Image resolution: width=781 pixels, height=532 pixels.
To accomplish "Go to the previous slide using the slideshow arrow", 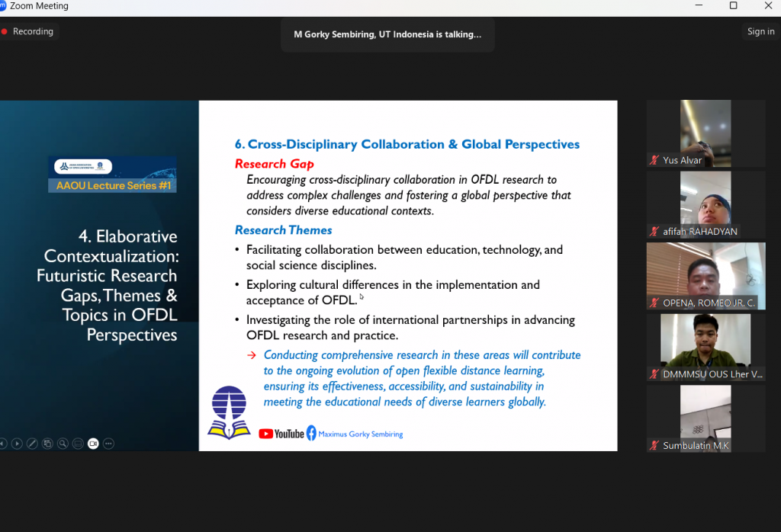I will 2,444.
